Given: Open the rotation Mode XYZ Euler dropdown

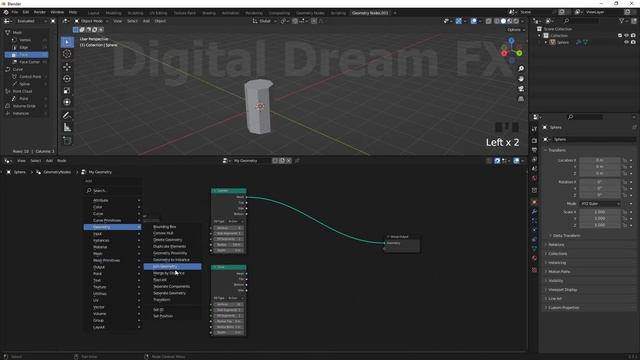Looking at the screenshot, I should tap(600, 204).
